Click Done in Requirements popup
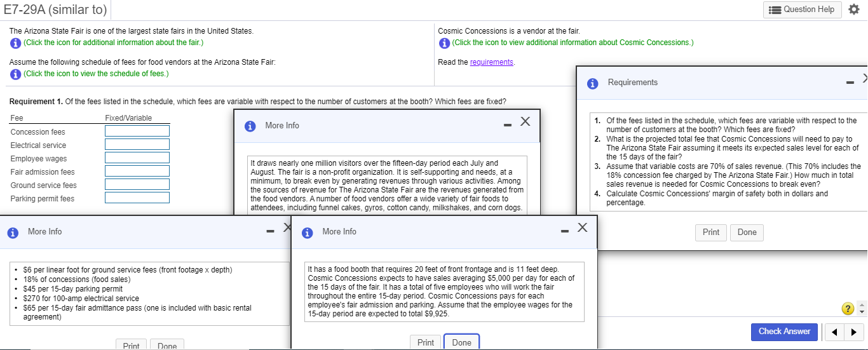This screenshot has width=868, height=350. tap(747, 232)
